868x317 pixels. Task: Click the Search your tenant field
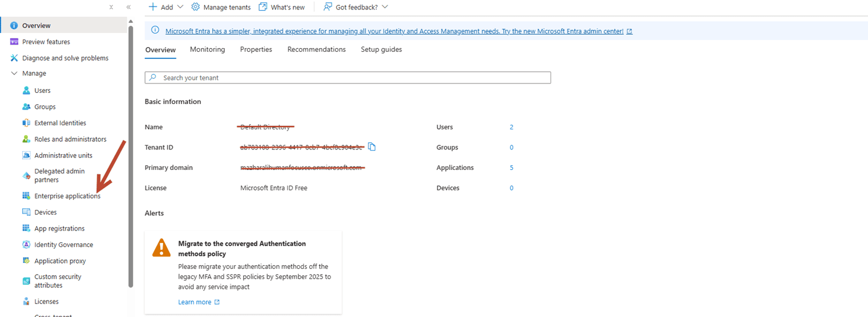347,78
